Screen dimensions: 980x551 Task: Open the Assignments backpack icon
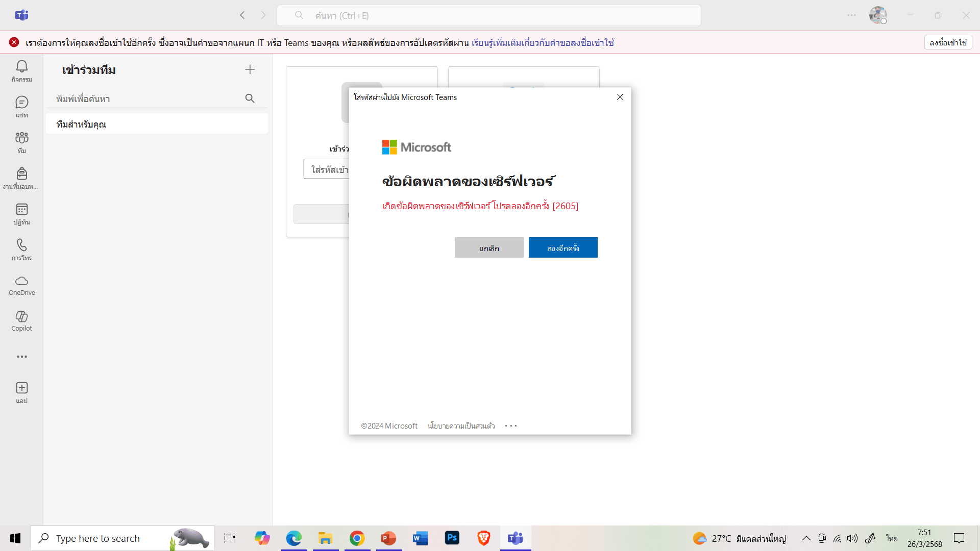[x=21, y=178]
